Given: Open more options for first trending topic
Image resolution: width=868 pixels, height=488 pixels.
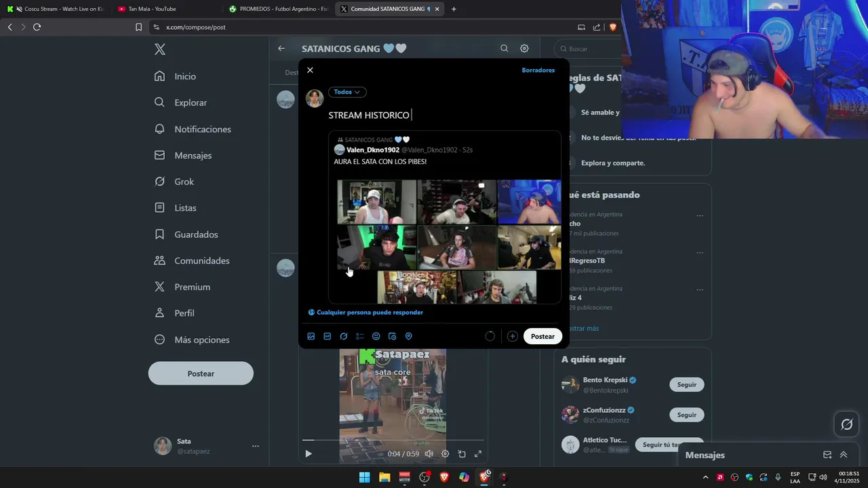Looking at the screenshot, I should (700, 216).
